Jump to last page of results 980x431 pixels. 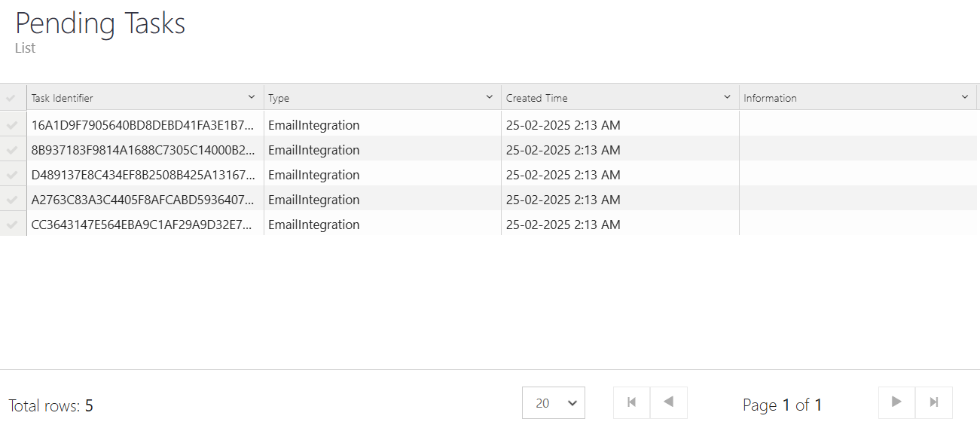(x=934, y=402)
